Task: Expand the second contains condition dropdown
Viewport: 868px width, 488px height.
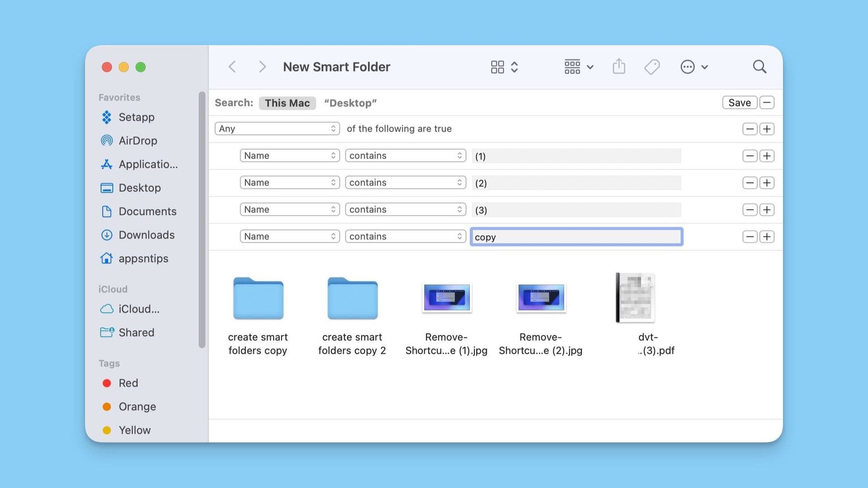Action: pos(406,183)
